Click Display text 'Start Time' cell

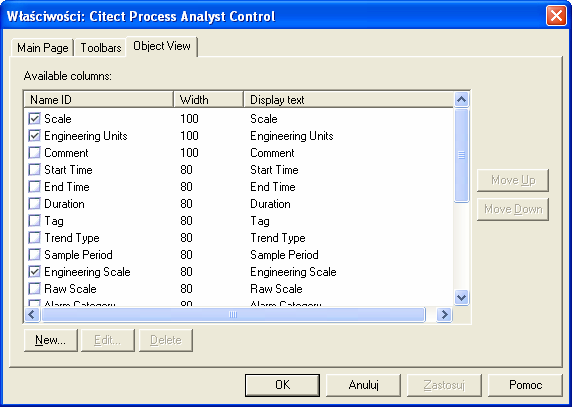274,170
